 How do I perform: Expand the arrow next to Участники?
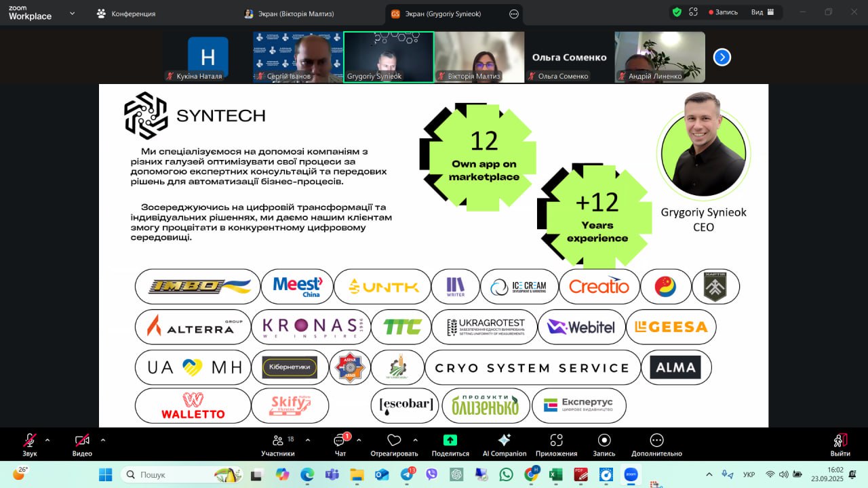click(x=308, y=440)
